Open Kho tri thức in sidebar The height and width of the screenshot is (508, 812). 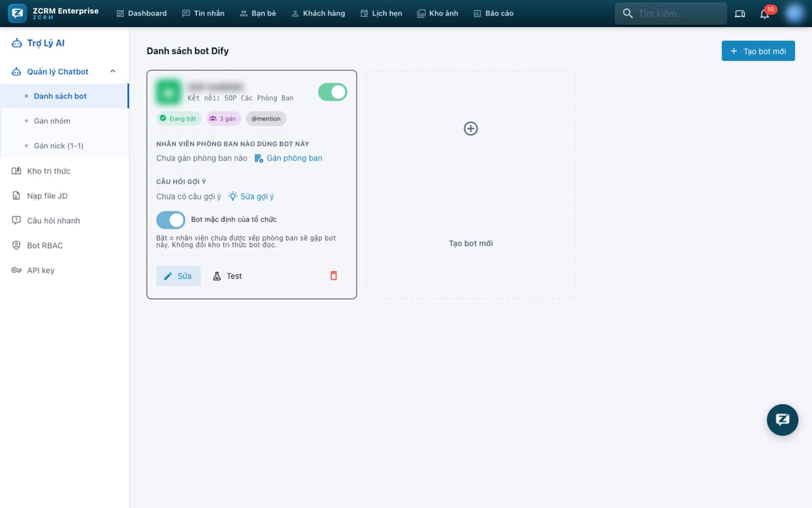[x=64, y=171]
